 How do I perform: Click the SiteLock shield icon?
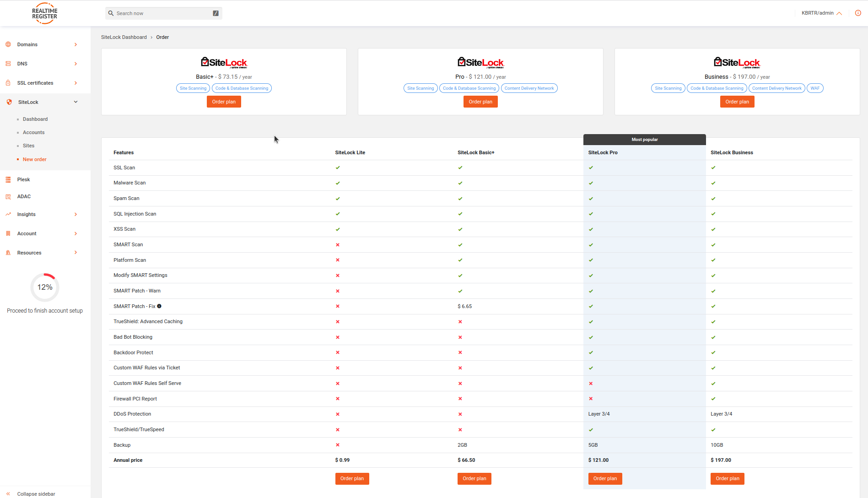coord(9,102)
